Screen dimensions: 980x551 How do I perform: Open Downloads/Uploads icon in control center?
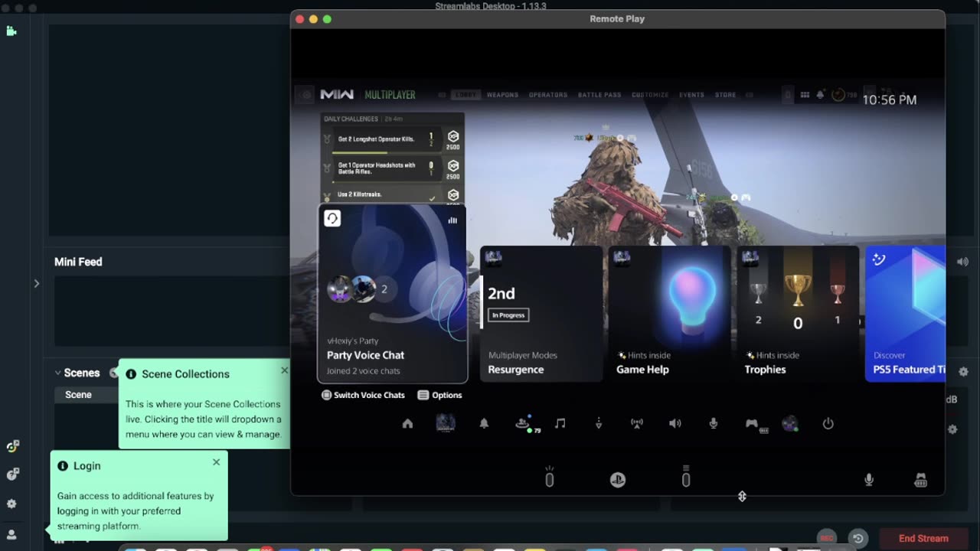coord(599,424)
